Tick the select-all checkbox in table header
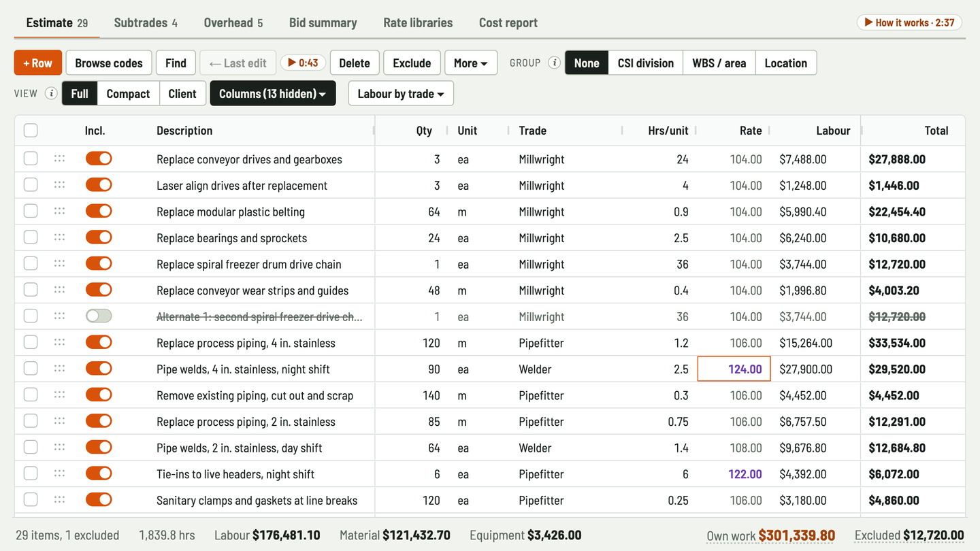This screenshot has width=980, height=551. (31, 131)
